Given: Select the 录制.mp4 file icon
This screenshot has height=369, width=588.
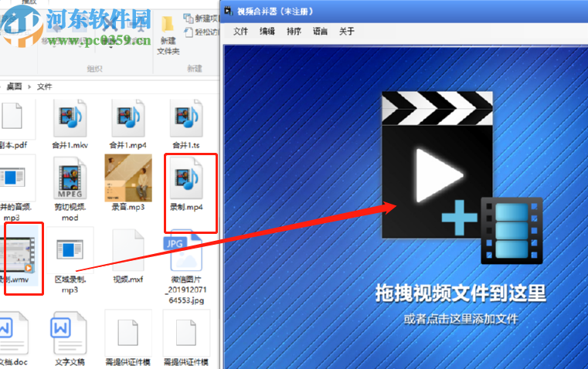Looking at the screenshot, I should click(x=186, y=178).
